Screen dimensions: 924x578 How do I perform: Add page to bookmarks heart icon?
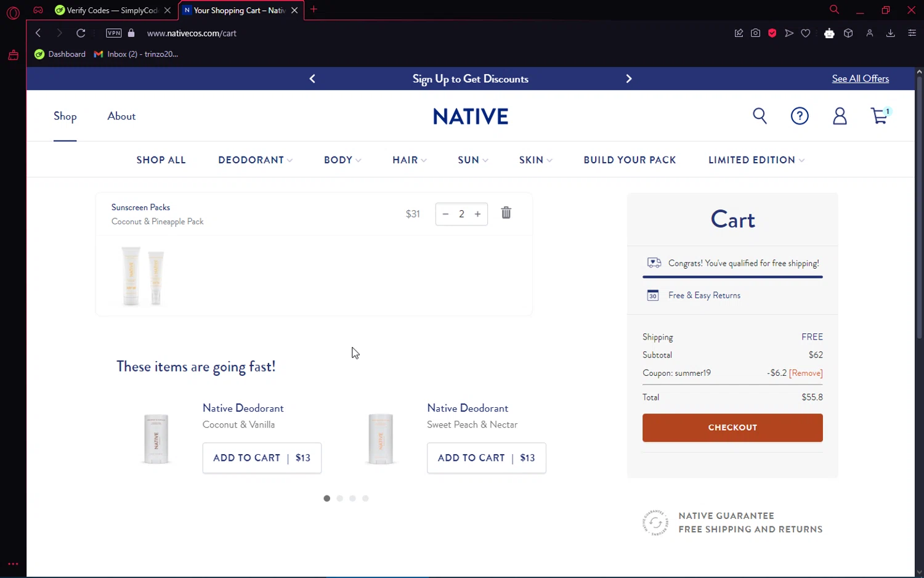806,33
